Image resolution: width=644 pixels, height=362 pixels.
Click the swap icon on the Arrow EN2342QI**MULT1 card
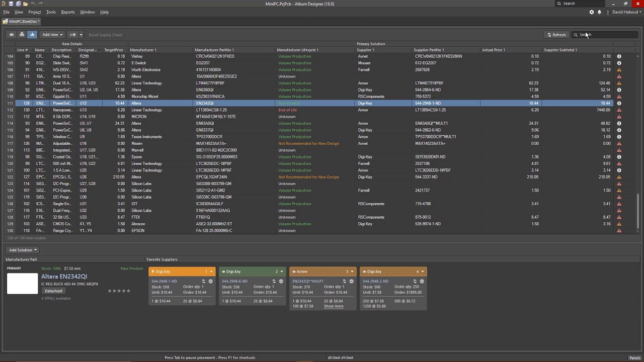(x=345, y=282)
